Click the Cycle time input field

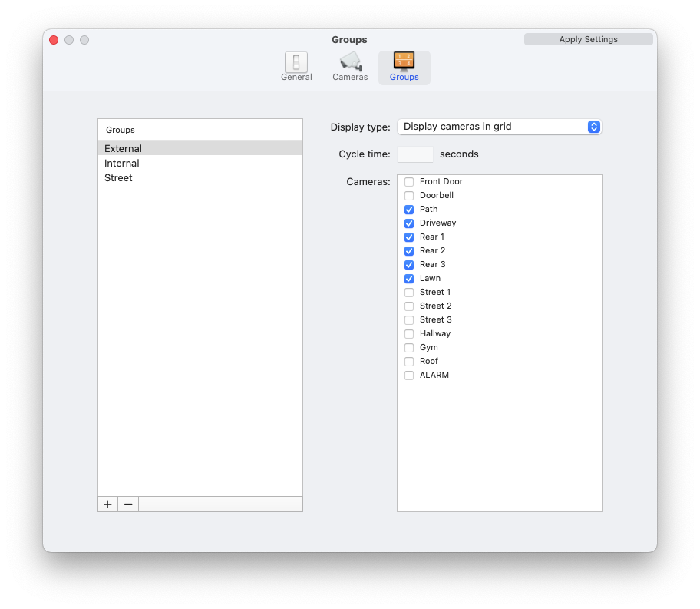pyautogui.click(x=414, y=154)
